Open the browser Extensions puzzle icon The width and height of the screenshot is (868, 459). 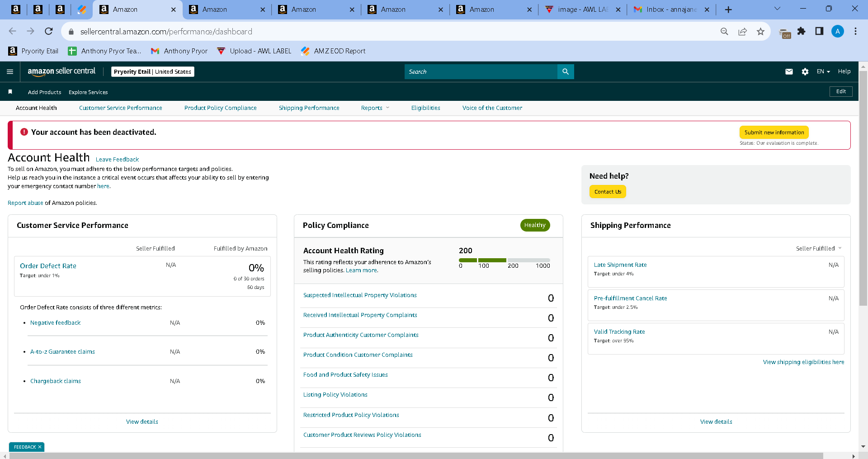coord(801,31)
